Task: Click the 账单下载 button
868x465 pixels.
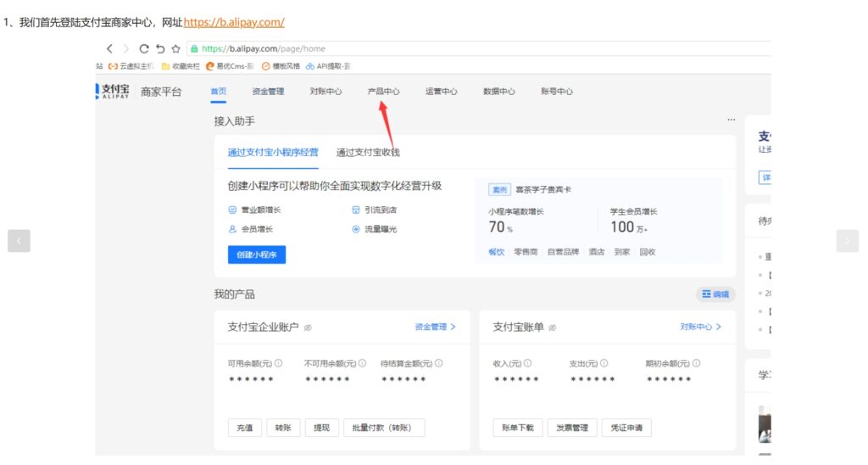Action: click(518, 428)
